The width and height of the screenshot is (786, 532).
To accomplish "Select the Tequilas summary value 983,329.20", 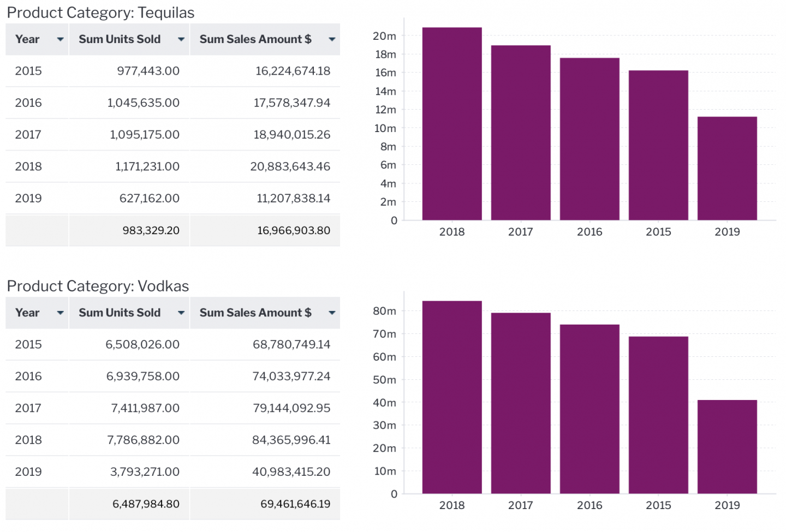I will coord(151,230).
